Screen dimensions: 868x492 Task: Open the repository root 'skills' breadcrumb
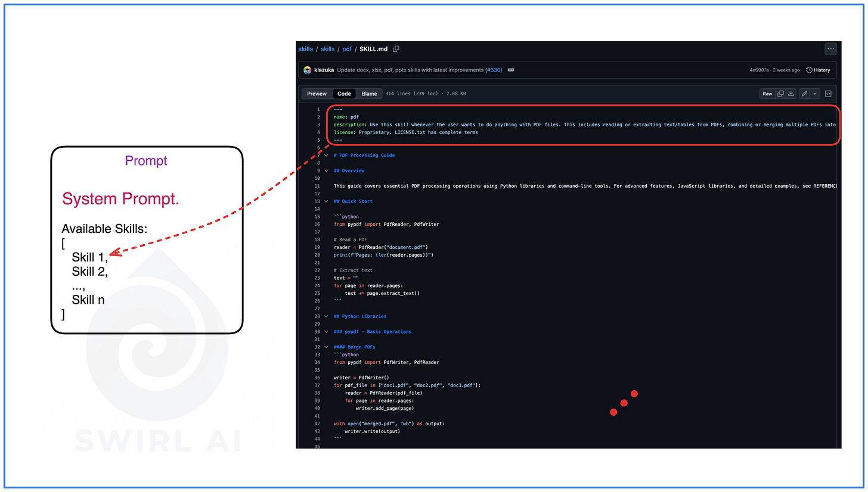pyautogui.click(x=305, y=49)
